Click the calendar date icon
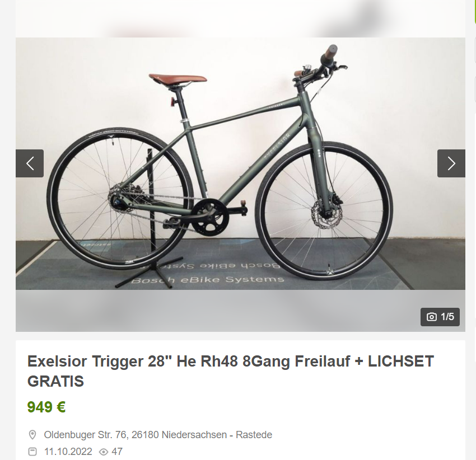 click(x=32, y=452)
